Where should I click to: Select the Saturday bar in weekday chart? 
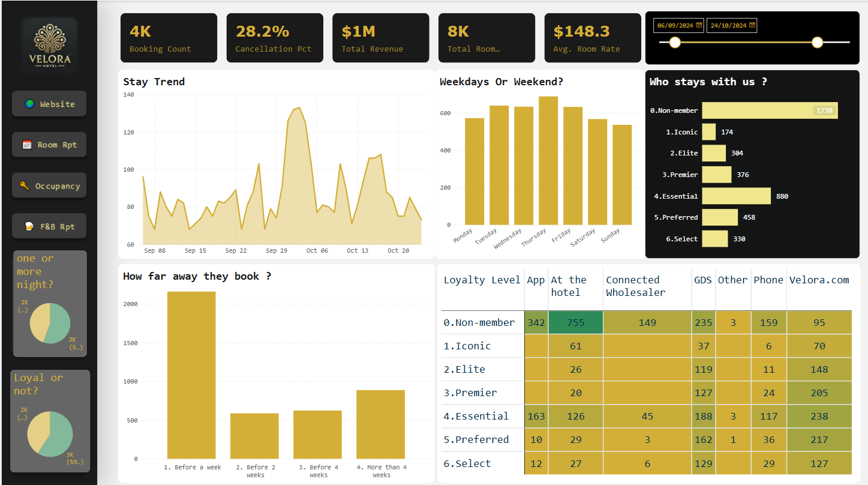click(597, 172)
